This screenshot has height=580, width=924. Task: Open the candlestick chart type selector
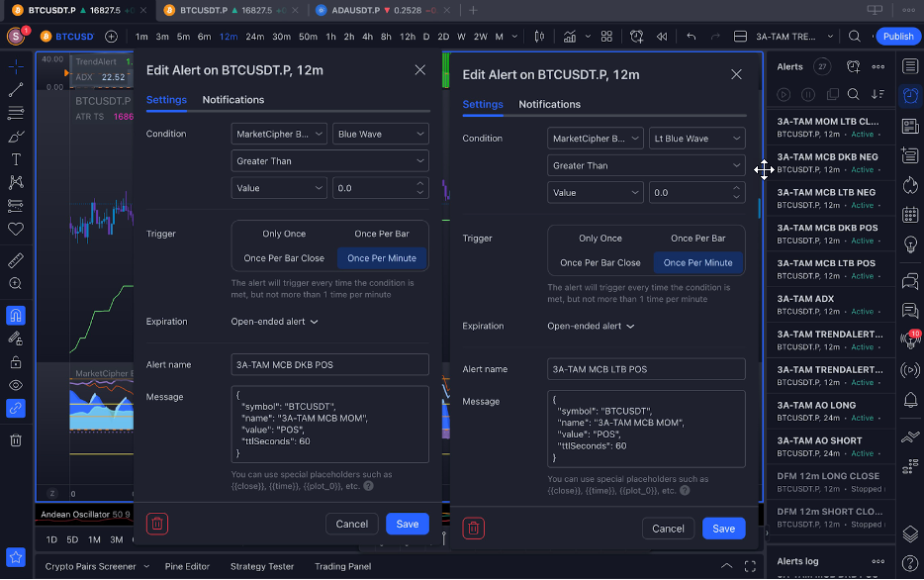[539, 37]
